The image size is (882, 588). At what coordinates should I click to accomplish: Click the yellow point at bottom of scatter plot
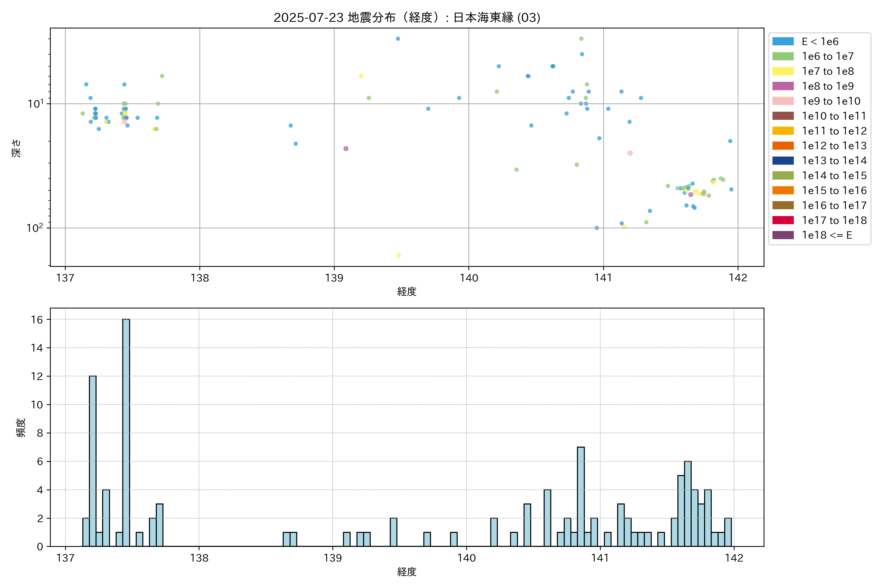pyautogui.click(x=398, y=255)
